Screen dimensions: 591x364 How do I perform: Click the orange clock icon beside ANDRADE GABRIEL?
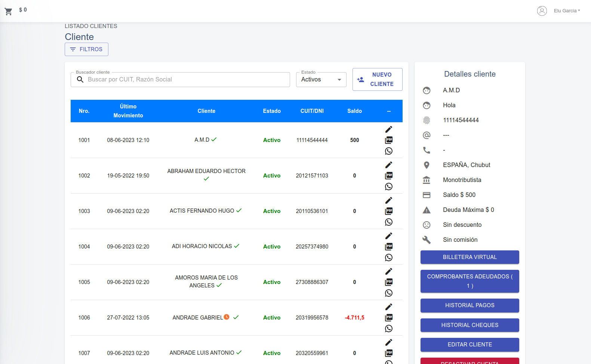coord(227,317)
